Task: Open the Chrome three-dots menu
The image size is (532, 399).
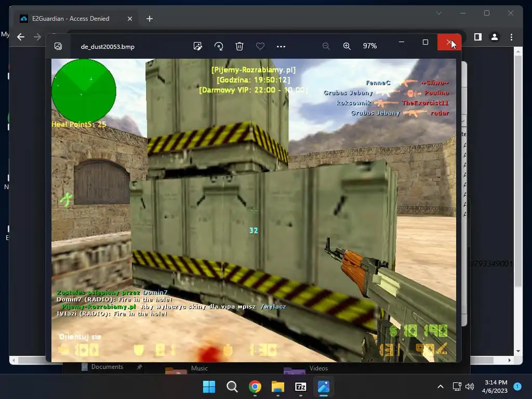Action: pyautogui.click(x=511, y=37)
